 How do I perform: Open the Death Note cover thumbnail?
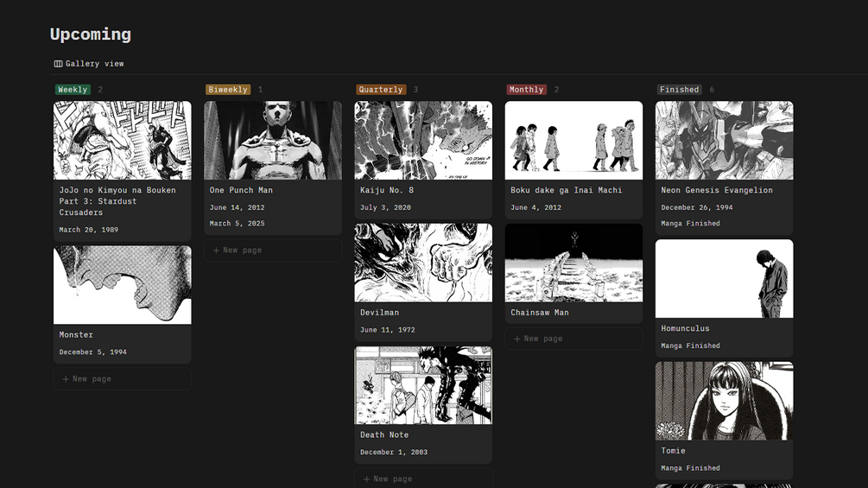pos(423,385)
